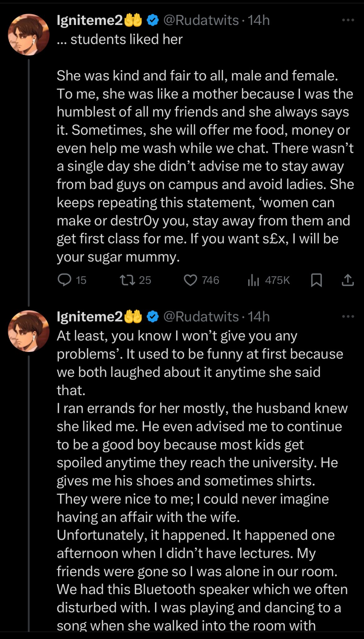Open the @Rudatwits handle on the first tweet
Image resolution: width=364 pixels, height=639 pixels.
[x=201, y=21]
